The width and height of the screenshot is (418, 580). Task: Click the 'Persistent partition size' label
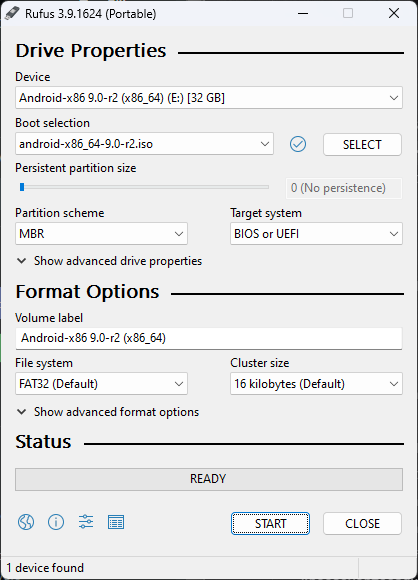(76, 168)
